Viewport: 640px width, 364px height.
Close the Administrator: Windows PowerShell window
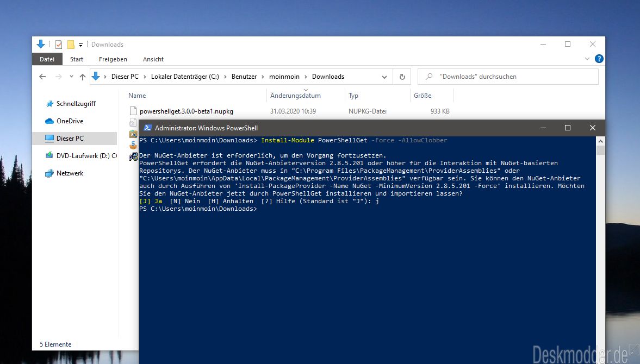[x=593, y=128]
